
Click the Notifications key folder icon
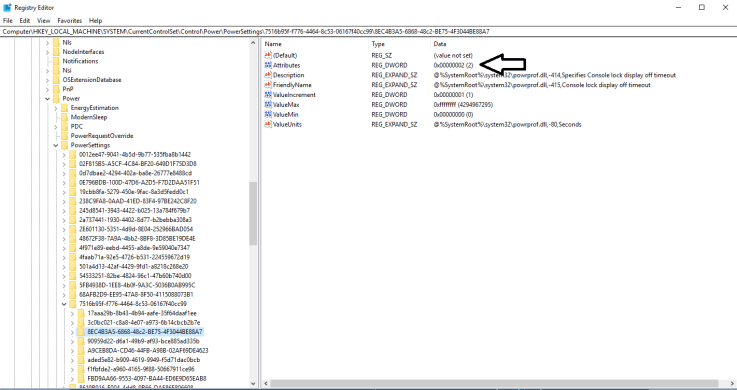(56, 61)
